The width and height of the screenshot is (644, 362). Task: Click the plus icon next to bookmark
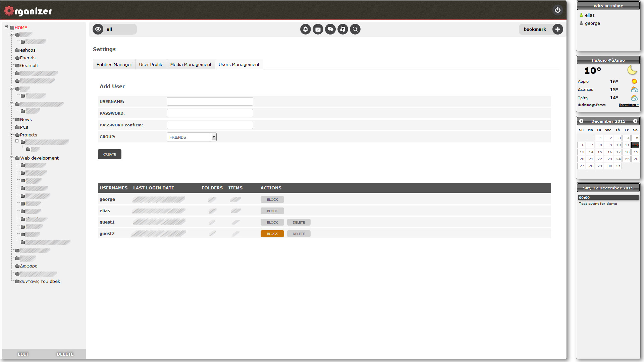tap(557, 29)
